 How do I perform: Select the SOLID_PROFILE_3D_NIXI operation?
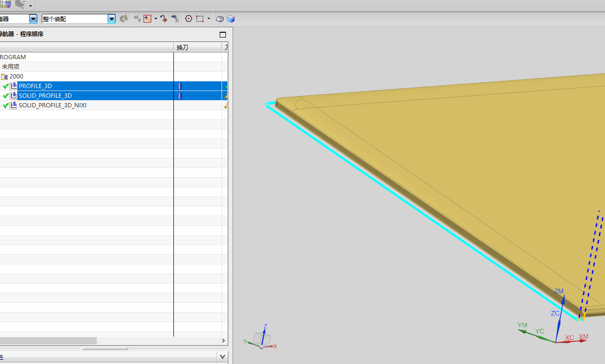53,105
